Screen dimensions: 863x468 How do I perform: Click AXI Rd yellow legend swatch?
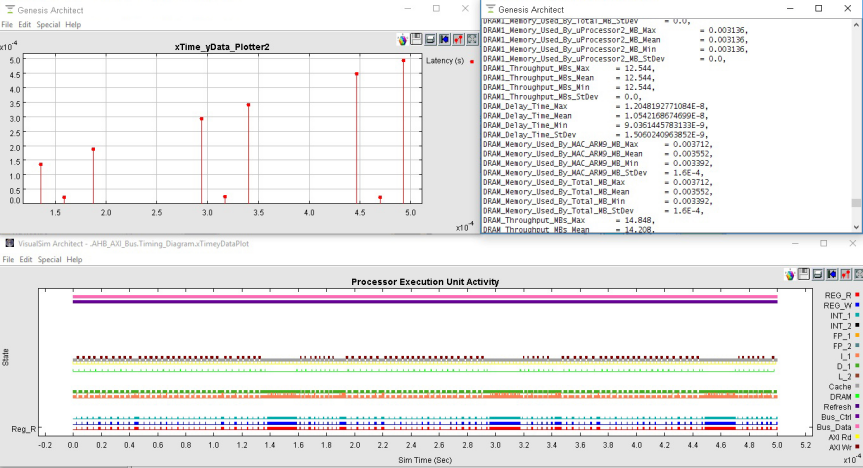(x=857, y=437)
